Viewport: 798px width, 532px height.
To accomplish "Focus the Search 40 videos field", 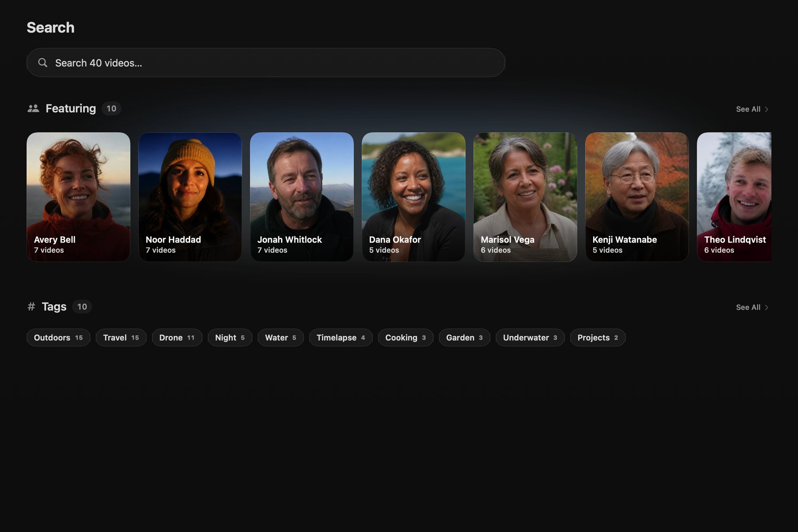I will pos(266,63).
